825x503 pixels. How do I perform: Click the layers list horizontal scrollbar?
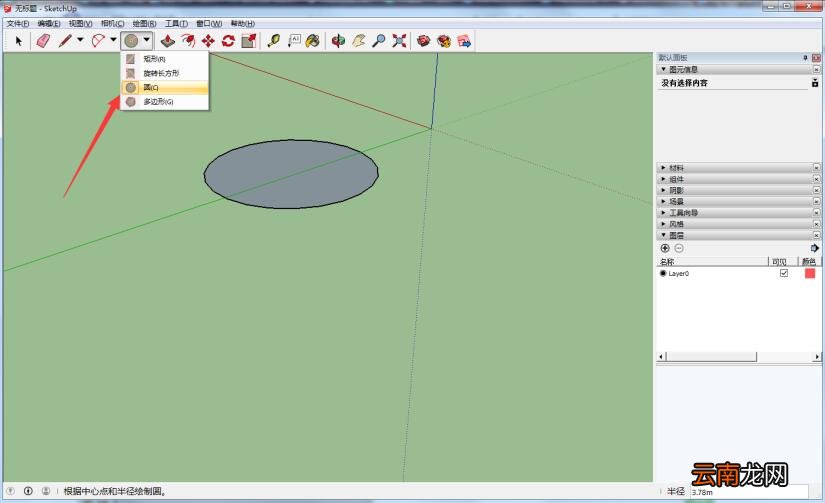pos(711,357)
